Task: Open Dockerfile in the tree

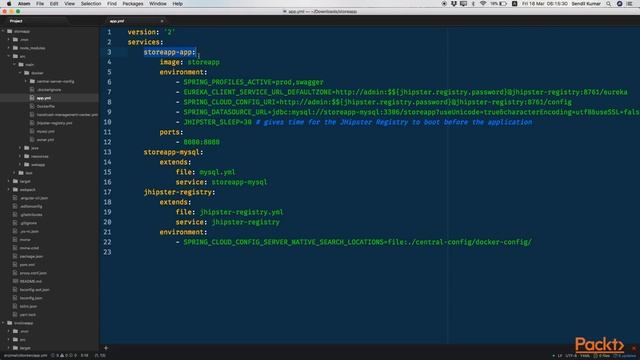Action: pos(46,107)
